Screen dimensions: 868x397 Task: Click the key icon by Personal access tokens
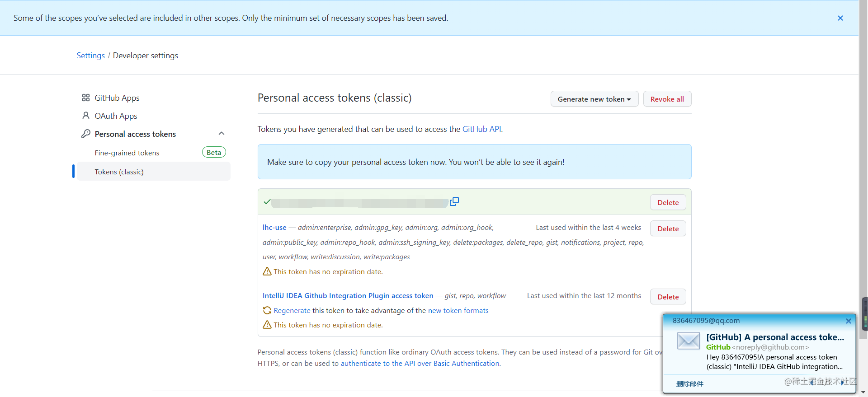(x=86, y=134)
